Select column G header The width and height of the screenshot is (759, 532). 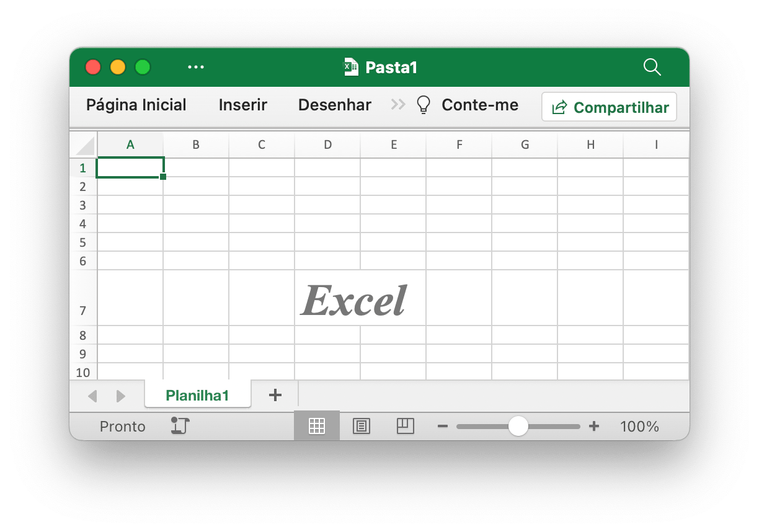click(525, 145)
